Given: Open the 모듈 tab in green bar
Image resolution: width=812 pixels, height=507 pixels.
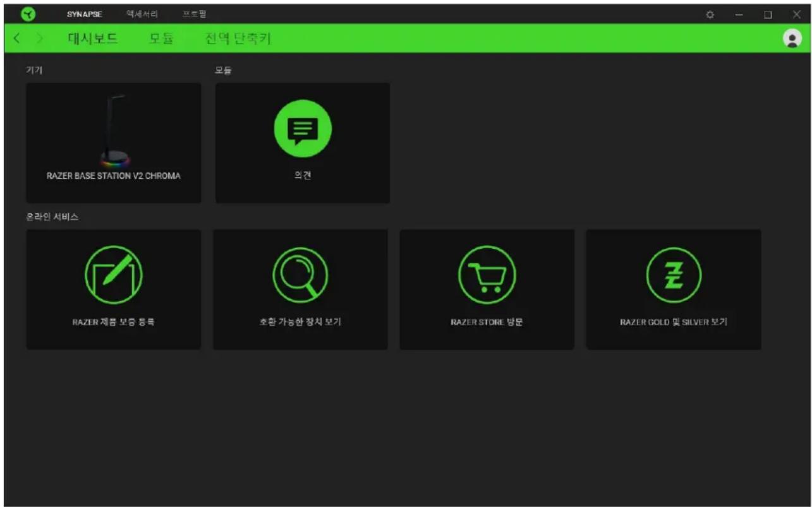Looking at the screenshot, I should 161,39.
